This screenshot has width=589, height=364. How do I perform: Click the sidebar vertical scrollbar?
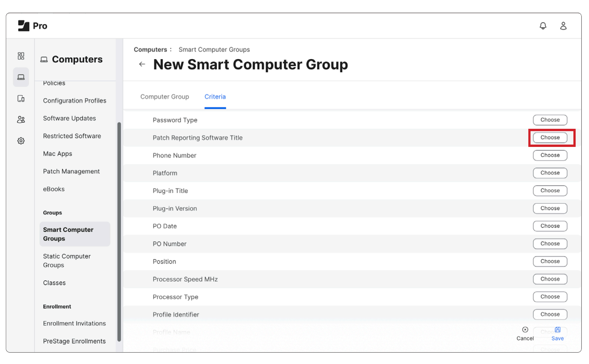[x=119, y=232]
